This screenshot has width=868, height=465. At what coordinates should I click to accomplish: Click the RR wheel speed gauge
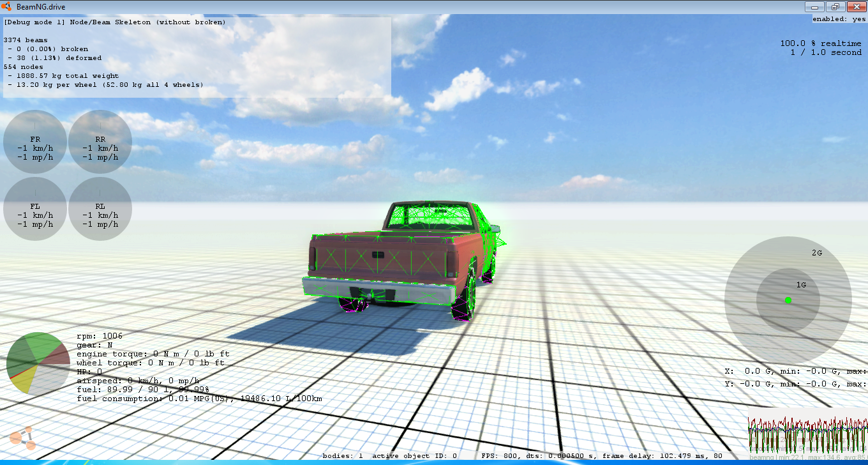(x=100, y=142)
